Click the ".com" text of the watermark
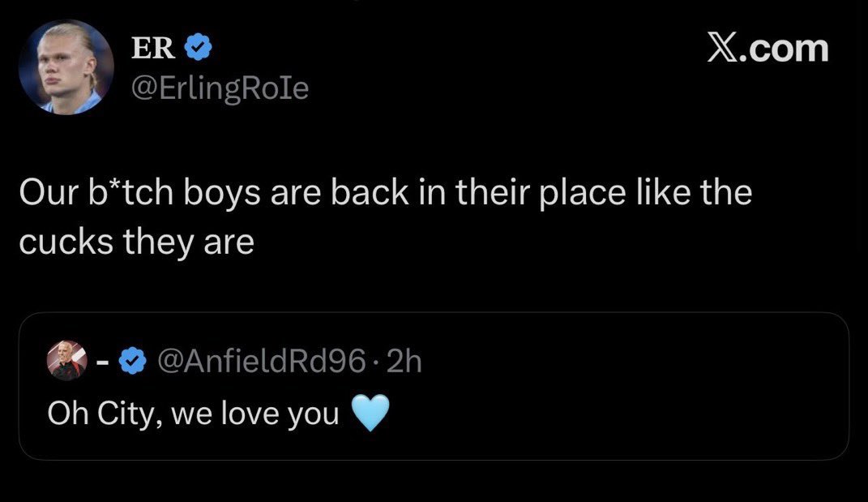Image resolution: width=868 pixels, height=502 pixels. coord(784,49)
